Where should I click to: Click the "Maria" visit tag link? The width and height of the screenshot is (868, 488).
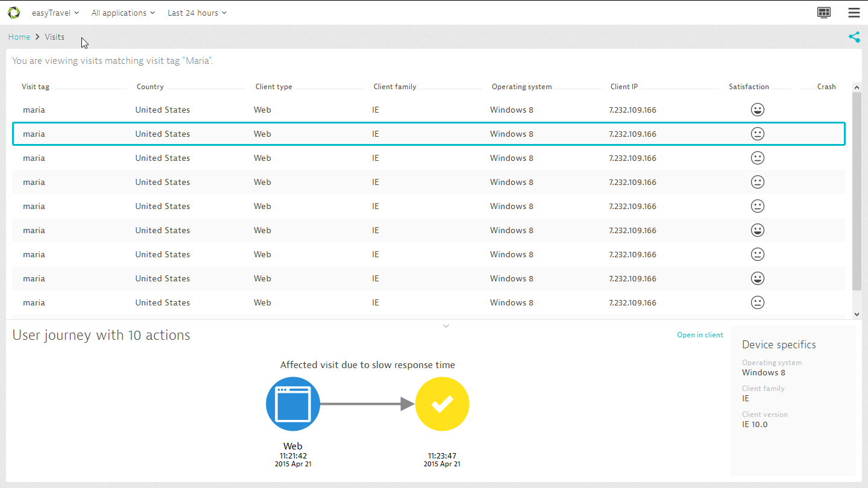point(197,61)
